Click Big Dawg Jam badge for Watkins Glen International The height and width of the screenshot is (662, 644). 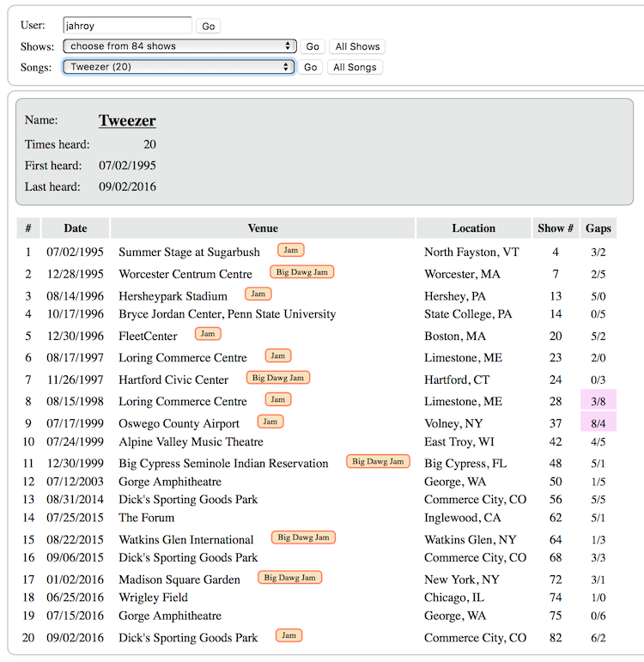coord(303,537)
